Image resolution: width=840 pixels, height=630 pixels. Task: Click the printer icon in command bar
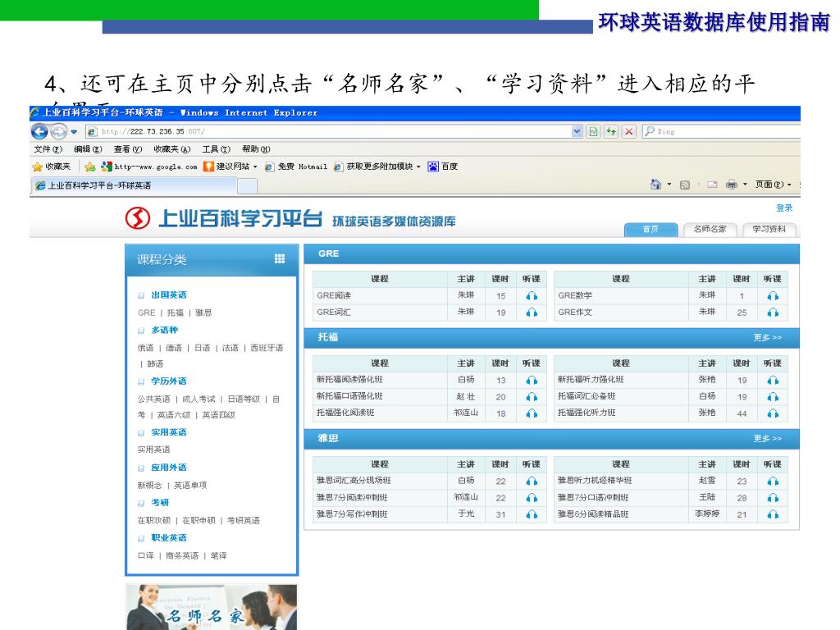pyautogui.click(x=731, y=185)
